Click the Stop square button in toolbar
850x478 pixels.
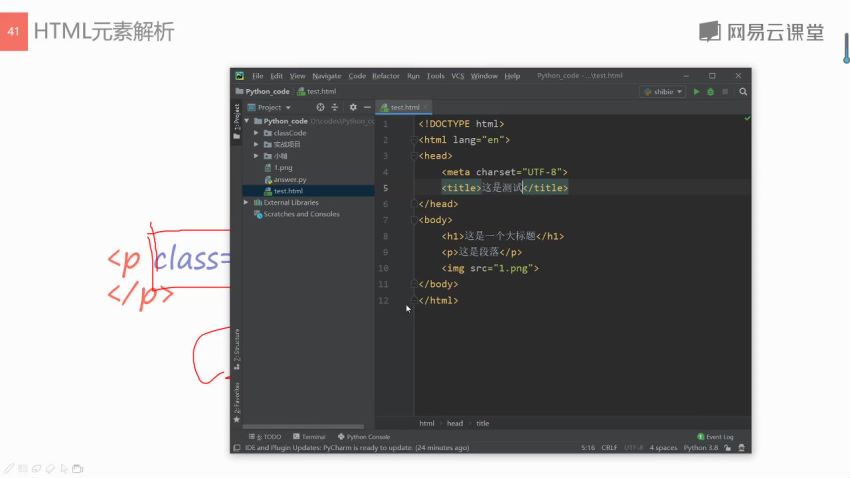[x=725, y=92]
